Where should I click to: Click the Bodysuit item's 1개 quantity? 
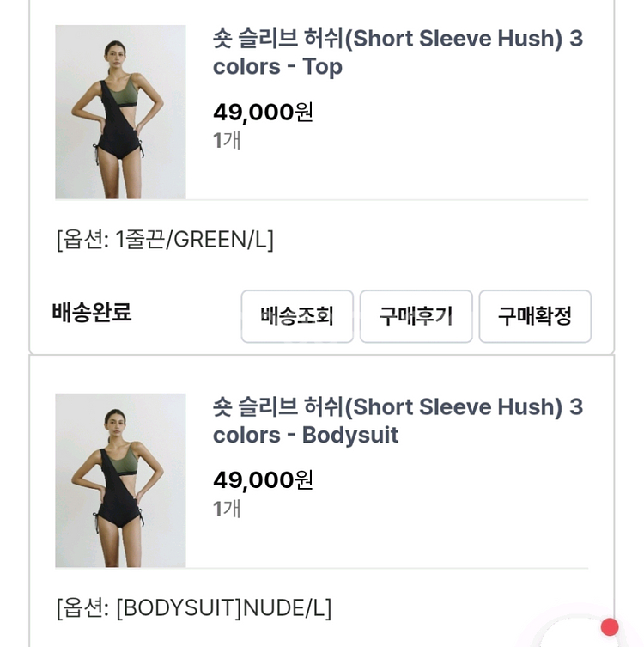pos(227,509)
